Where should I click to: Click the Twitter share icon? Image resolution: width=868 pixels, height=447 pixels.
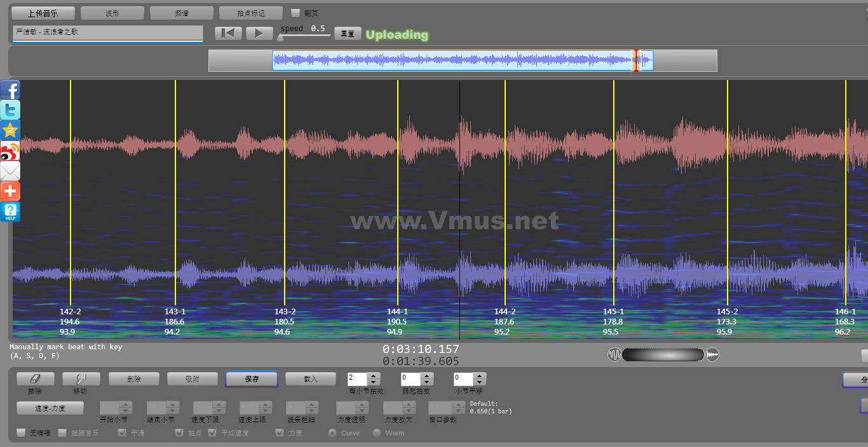click(10, 110)
